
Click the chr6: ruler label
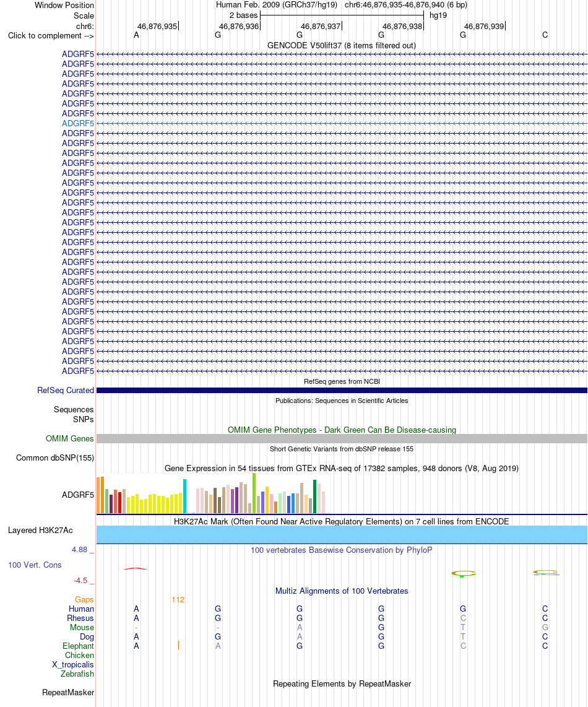(x=85, y=26)
